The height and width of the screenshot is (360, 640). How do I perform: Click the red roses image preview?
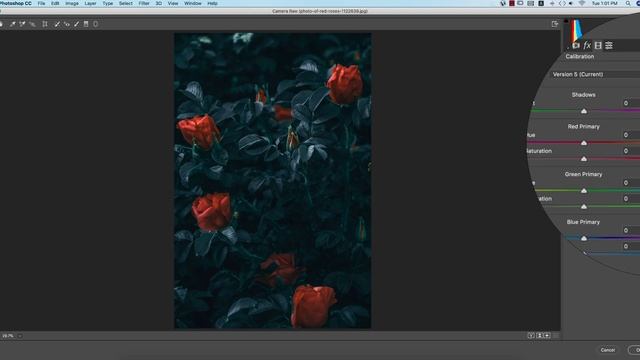click(x=273, y=181)
